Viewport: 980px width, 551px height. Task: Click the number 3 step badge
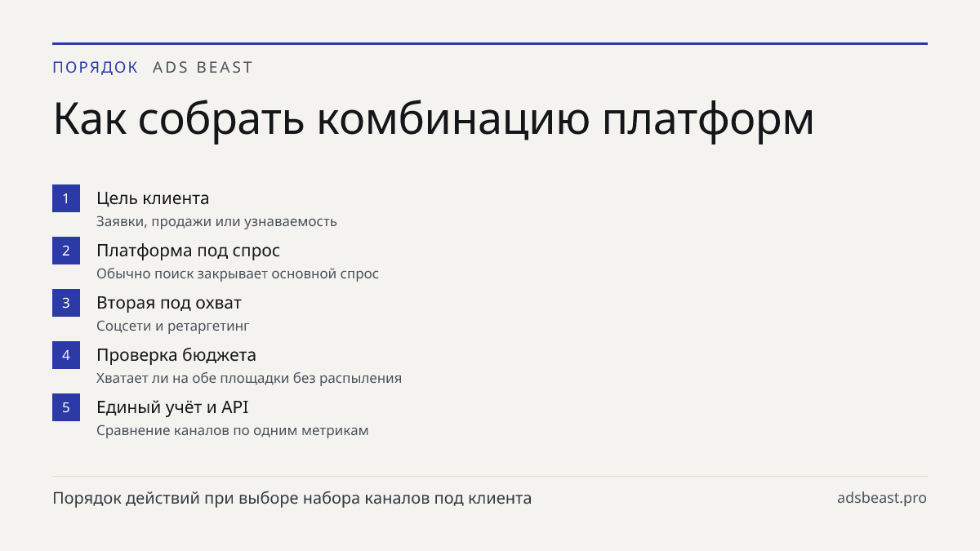66,303
